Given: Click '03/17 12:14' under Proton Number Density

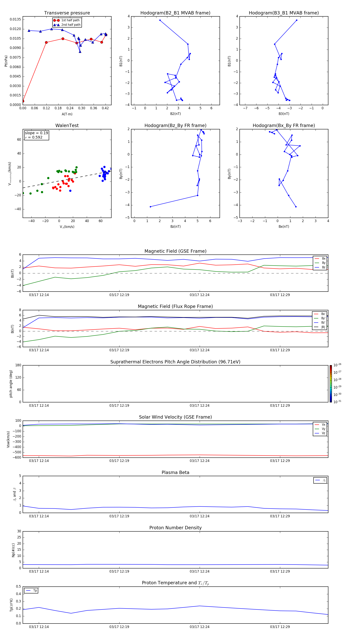Looking at the screenshot, I should 39,571.
